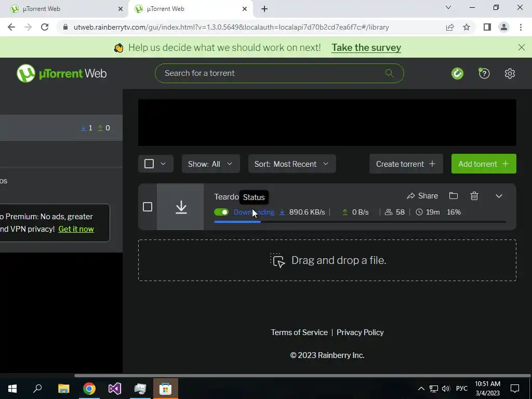Switch to the first µTorrent Web tab
532x399 pixels.
pyautogui.click(x=64, y=9)
